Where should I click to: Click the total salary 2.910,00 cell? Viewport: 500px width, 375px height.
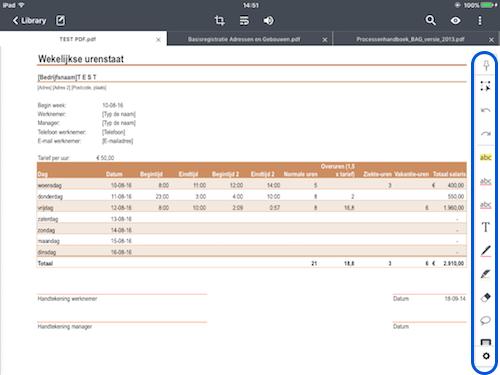(453, 263)
